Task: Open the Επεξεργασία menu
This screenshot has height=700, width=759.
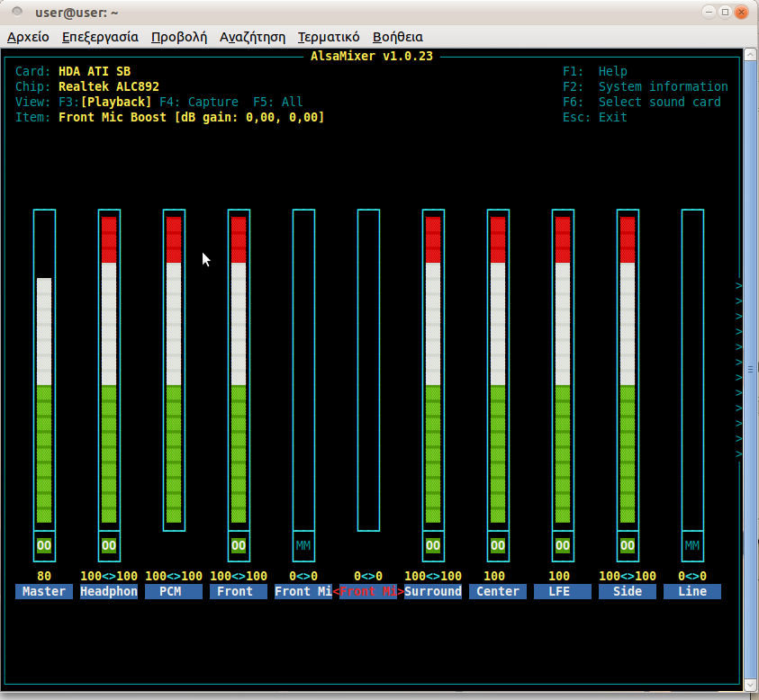Action: click(100, 37)
